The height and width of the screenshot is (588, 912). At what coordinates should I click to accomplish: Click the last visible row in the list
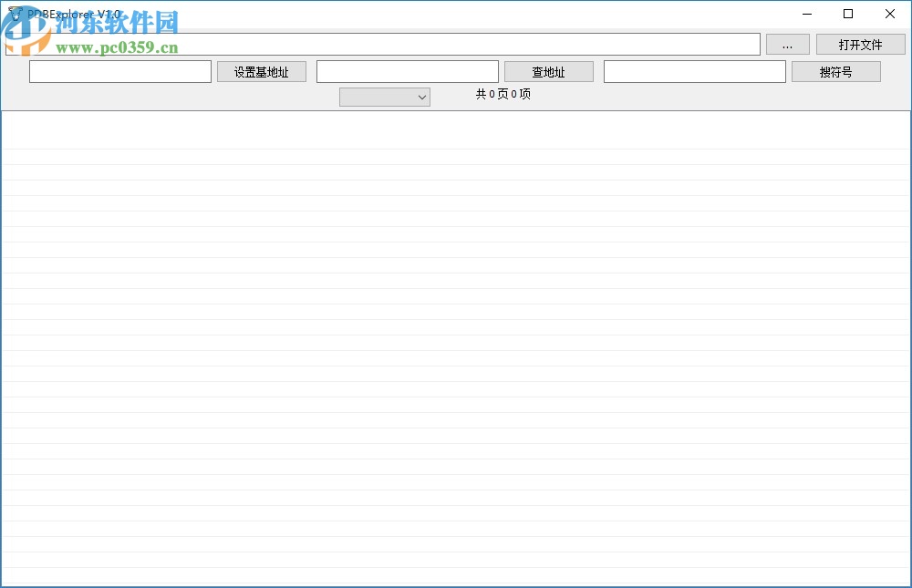(456, 573)
